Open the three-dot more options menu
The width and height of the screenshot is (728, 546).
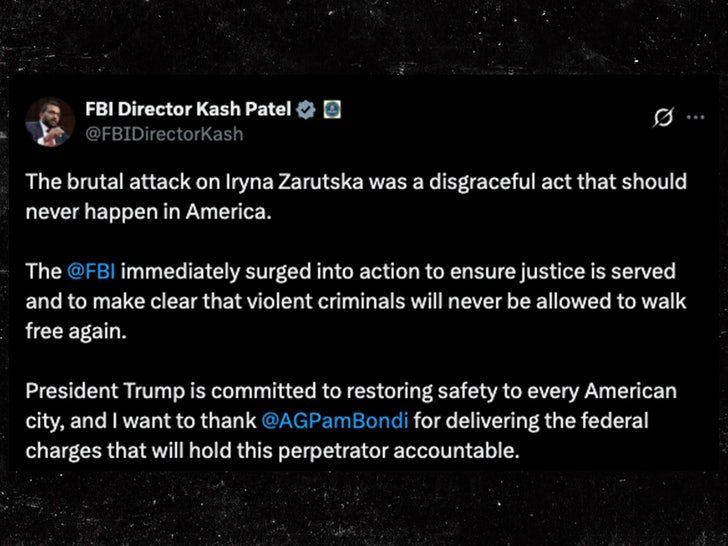click(x=694, y=119)
